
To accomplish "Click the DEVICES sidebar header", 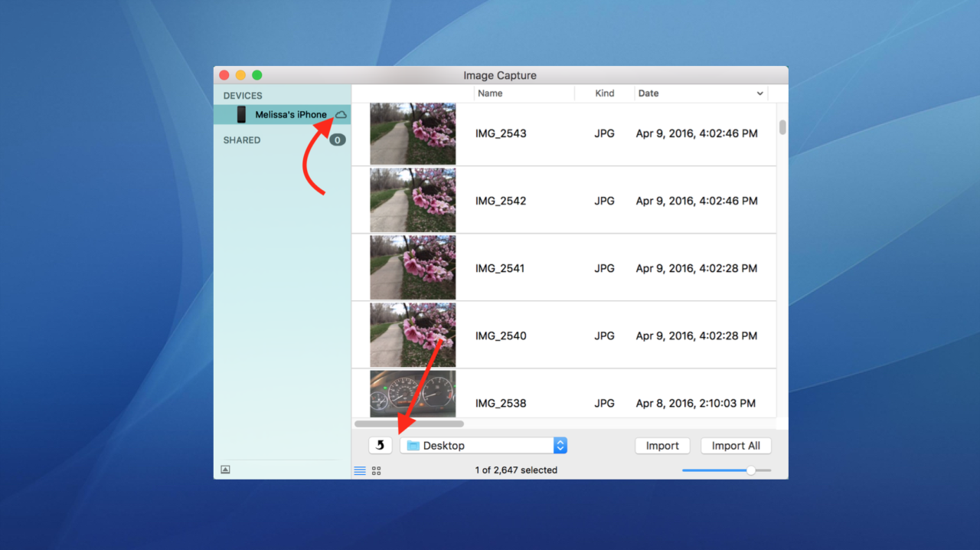I will pyautogui.click(x=243, y=96).
